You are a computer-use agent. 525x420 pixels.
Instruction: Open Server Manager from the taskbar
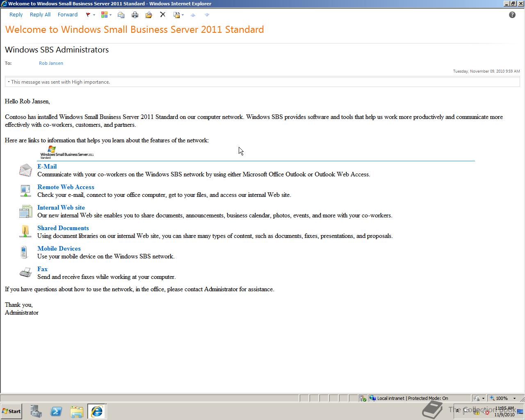(x=36, y=411)
